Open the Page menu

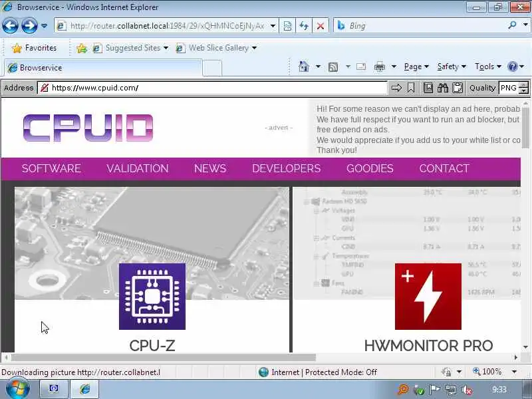point(416,66)
